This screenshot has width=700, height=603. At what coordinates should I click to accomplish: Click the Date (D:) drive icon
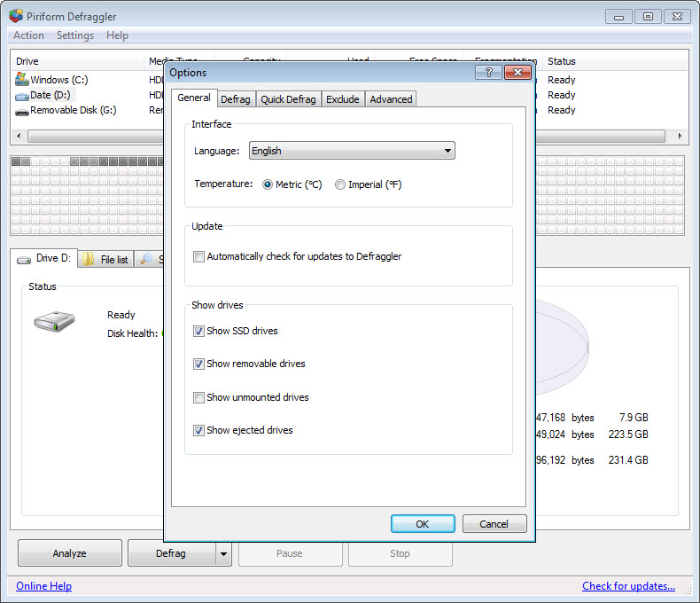pos(22,96)
